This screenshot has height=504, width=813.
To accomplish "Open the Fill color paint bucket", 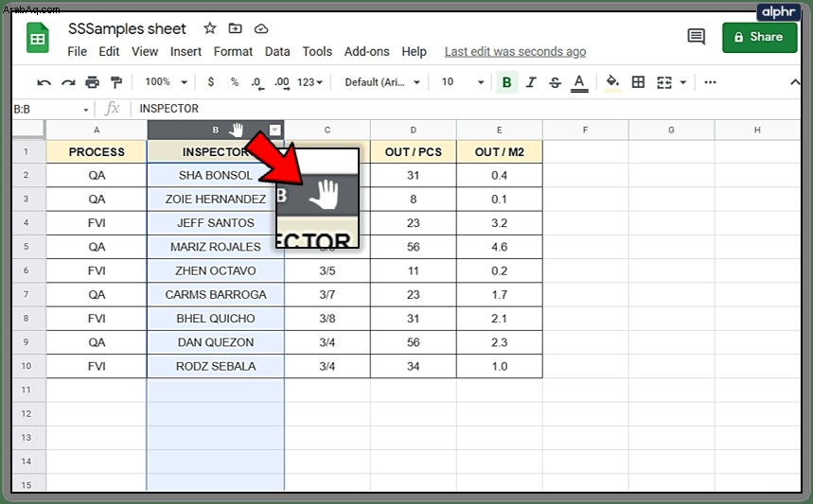I will tap(612, 82).
